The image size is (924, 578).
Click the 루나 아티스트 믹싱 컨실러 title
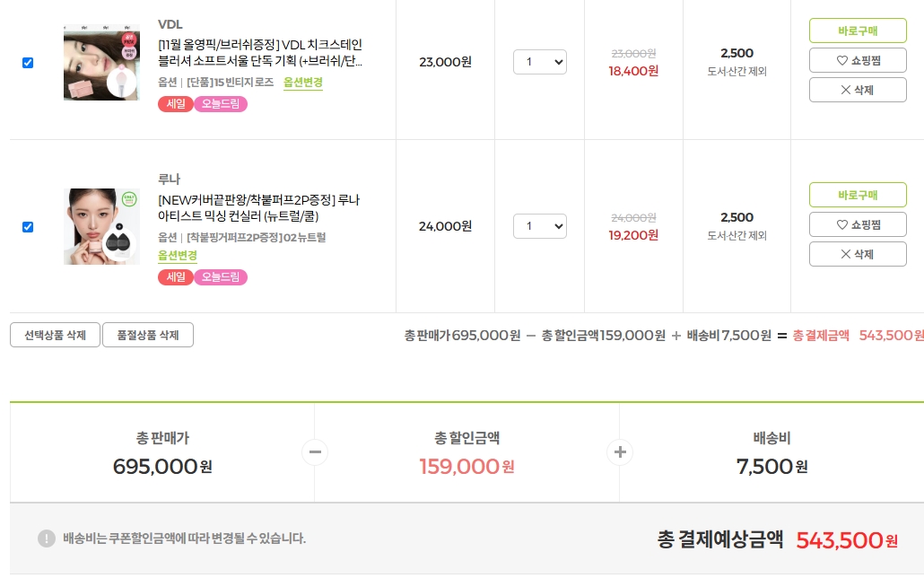tap(258, 208)
